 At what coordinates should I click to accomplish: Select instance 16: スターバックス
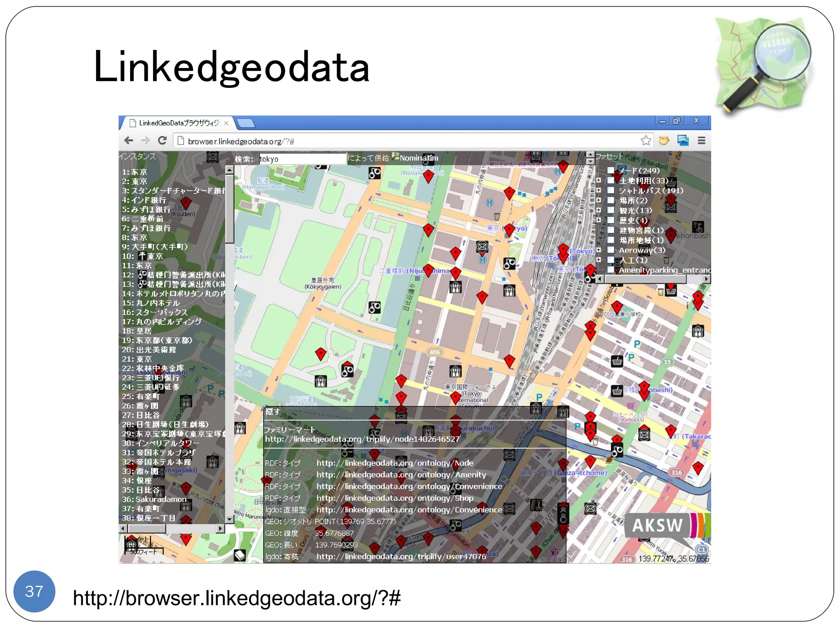154,312
